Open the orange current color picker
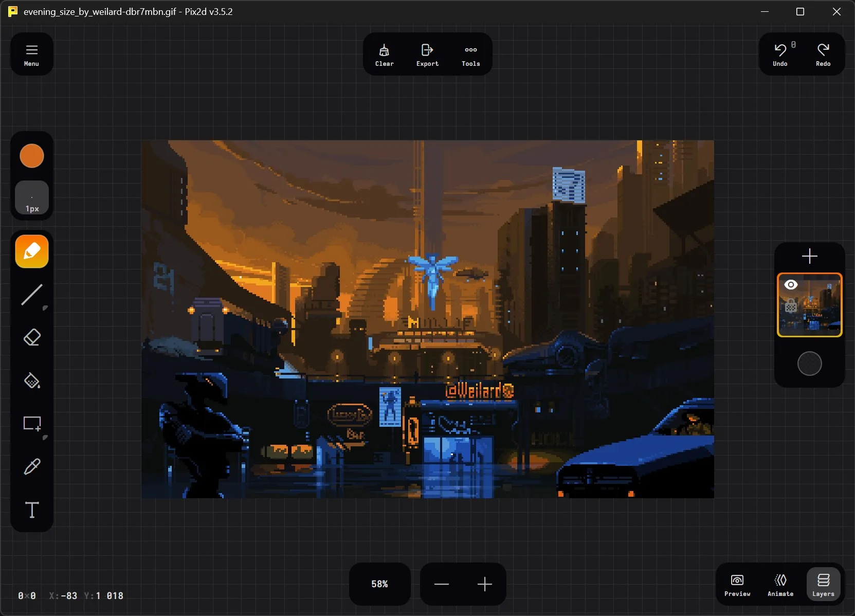The image size is (855, 616). pyautogui.click(x=32, y=156)
